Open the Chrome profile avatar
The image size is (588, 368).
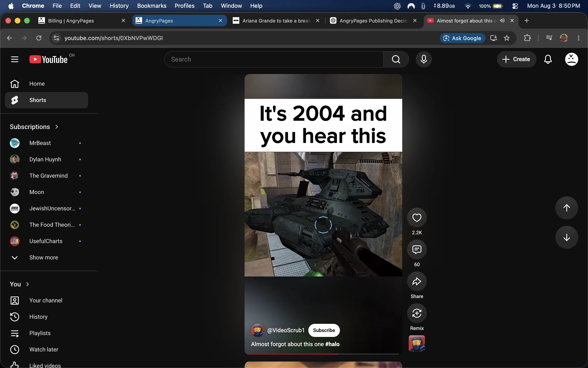[564, 38]
